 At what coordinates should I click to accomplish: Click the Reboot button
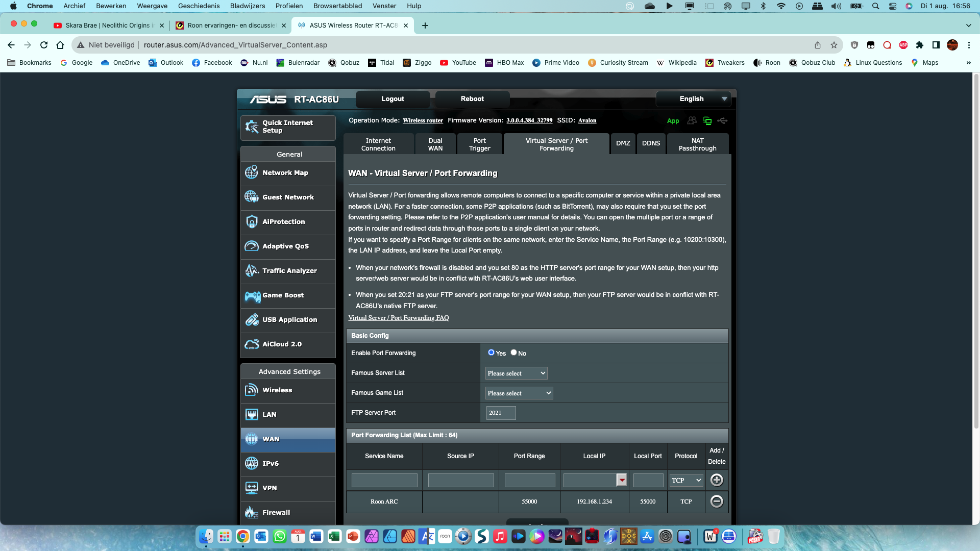click(472, 99)
